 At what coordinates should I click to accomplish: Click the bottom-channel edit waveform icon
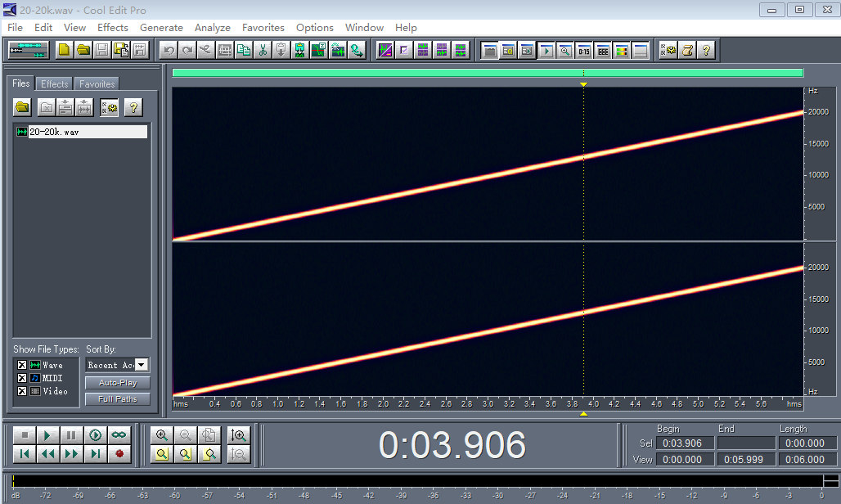442,51
